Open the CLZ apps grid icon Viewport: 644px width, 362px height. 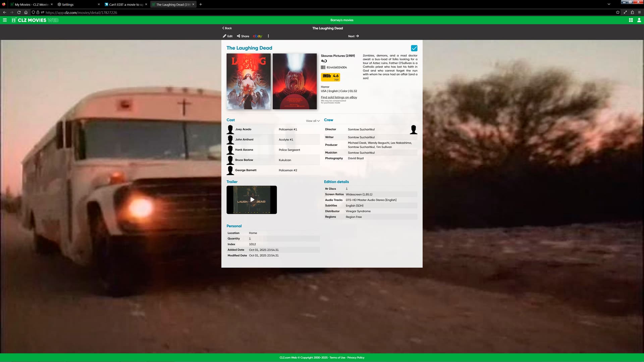(x=631, y=20)
